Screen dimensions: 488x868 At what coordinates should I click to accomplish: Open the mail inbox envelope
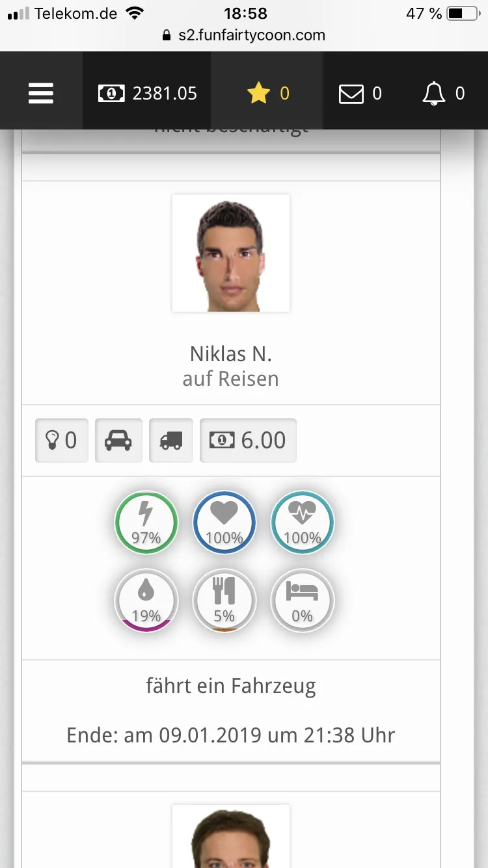(360, 94)
